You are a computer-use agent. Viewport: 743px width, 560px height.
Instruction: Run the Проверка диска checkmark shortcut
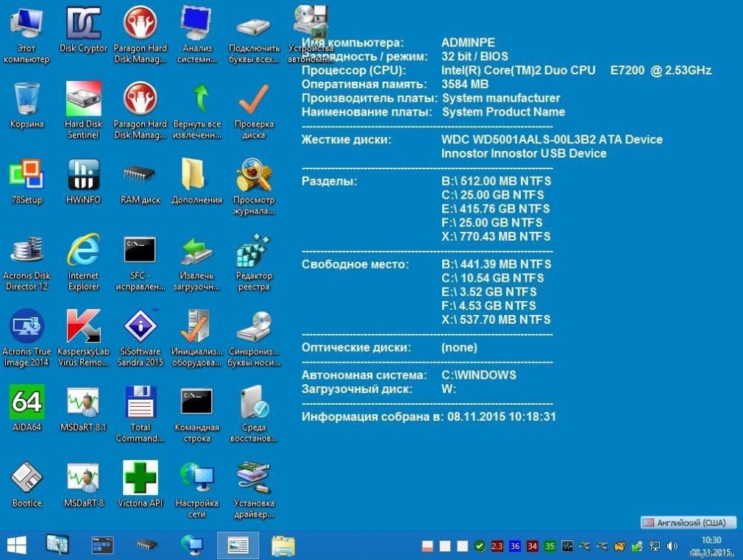tap(254, 111)
